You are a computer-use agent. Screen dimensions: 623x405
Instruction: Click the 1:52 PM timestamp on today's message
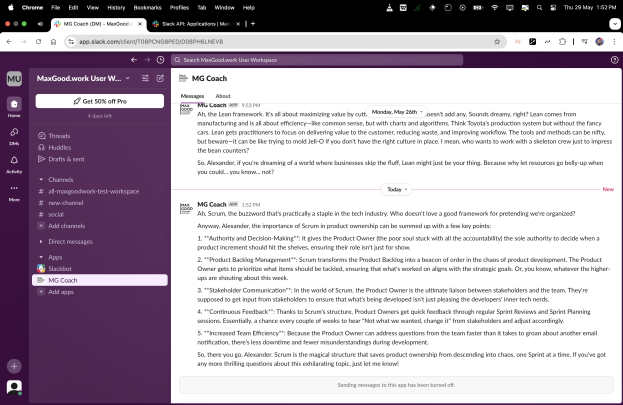(251, 205)
